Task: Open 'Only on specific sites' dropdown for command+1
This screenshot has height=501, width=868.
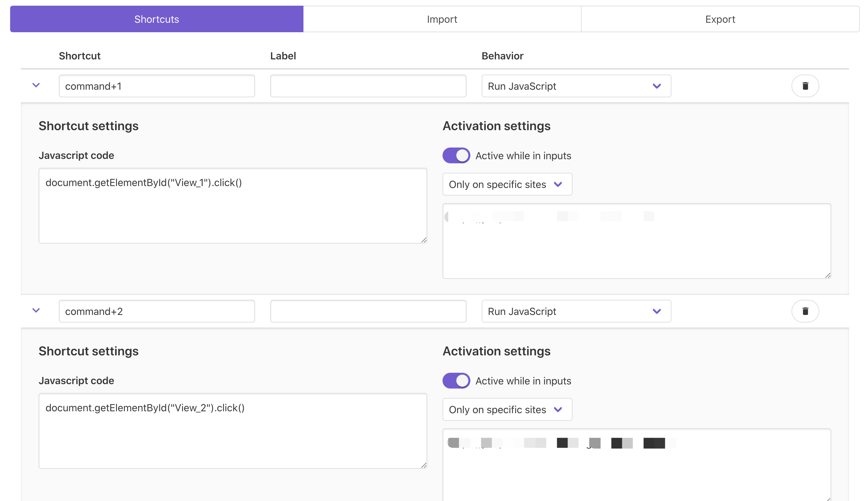Action: click(x=507, y=184)
